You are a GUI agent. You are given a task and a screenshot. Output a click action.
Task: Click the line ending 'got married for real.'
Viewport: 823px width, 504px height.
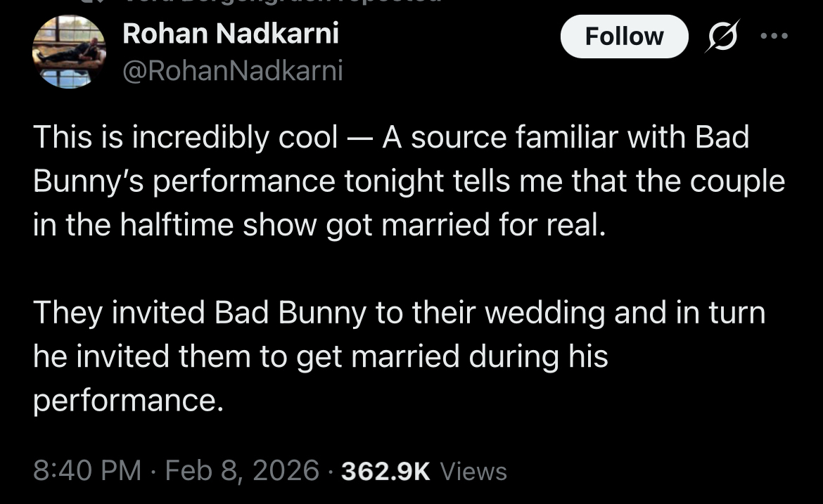[318, 225]
